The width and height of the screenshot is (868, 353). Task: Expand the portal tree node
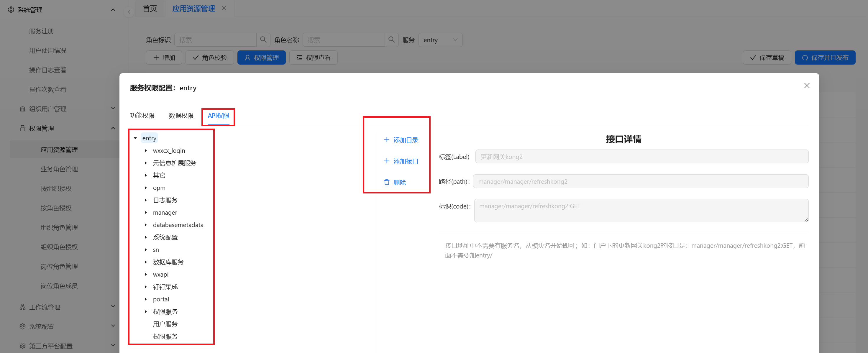146,299
